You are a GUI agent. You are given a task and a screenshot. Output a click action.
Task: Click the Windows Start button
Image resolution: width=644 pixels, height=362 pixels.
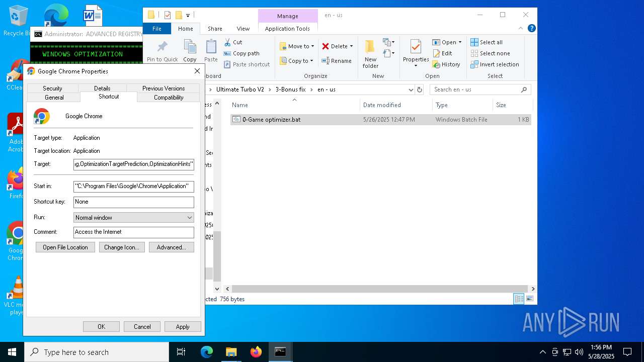(12, 352)
